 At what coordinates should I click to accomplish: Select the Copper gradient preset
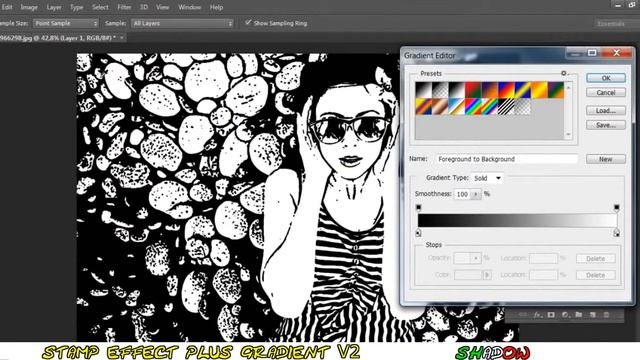tap(440, 107)
